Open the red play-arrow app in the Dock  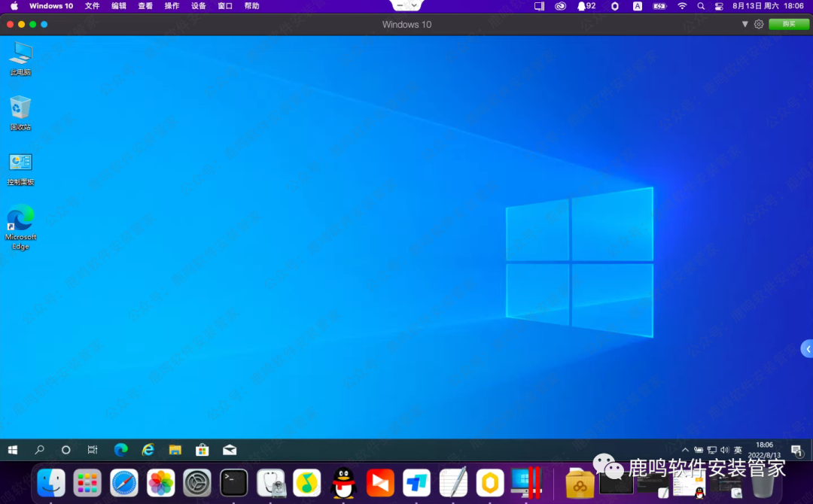(380, 483)
